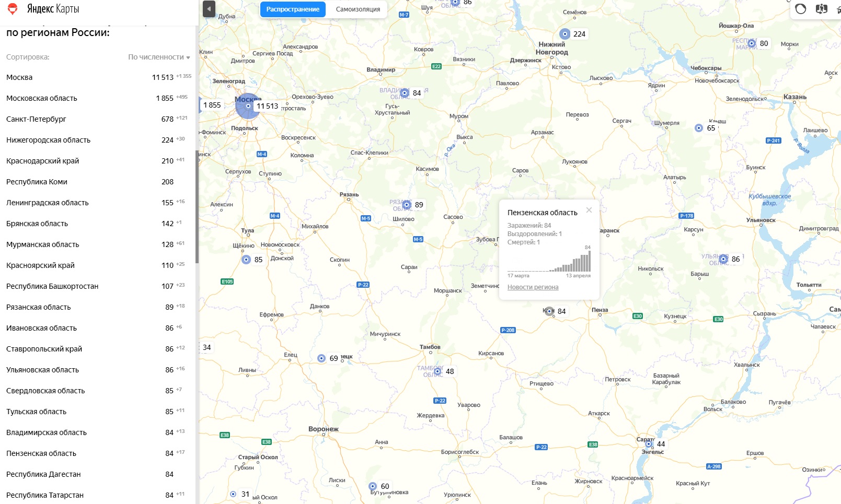841x504 pixels.
Task: Collapse the sidebar with the arrow button
Action: point(209,9)
